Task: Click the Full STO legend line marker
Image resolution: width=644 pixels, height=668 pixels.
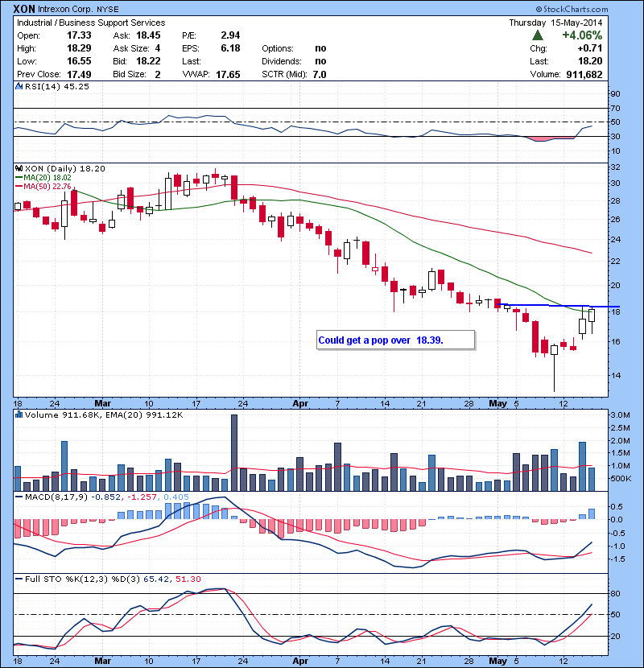Action: [19, 579]
